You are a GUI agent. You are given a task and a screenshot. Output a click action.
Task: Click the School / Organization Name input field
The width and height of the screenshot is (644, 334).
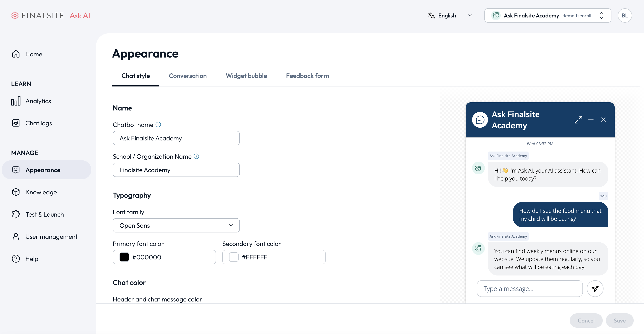click(176, 170)
